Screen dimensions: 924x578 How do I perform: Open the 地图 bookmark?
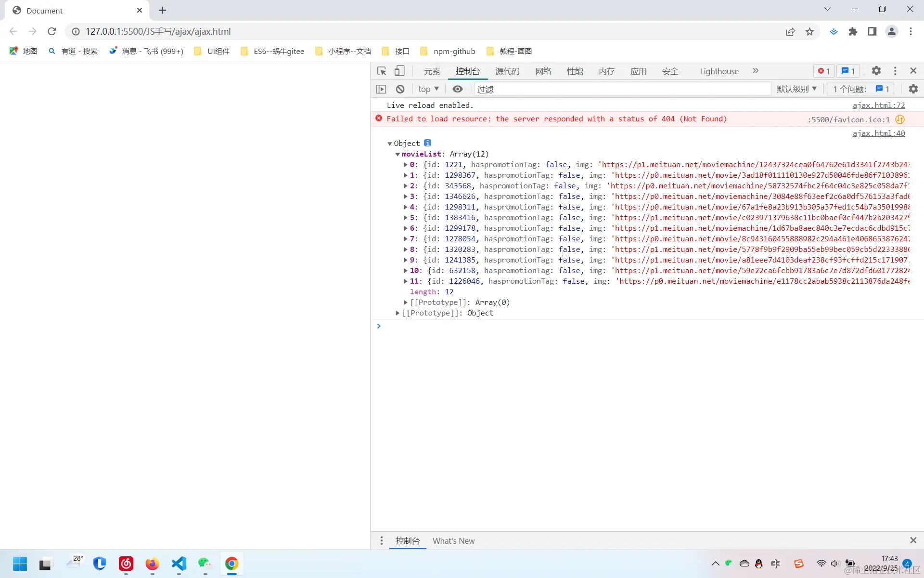pyautogui.click(x=24, y=51)
